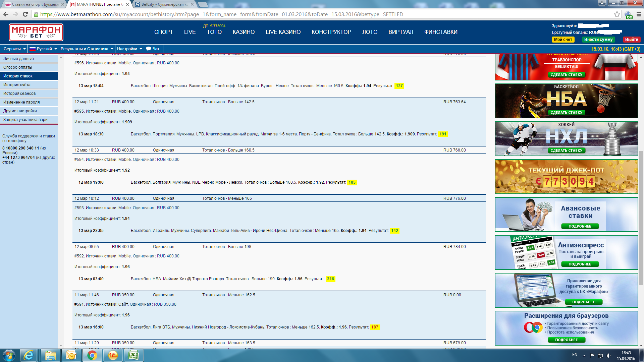Screen dimensions: 644x362
Task: Click browser back arrow
Action: pyautogui.click(x=6, y=14)
